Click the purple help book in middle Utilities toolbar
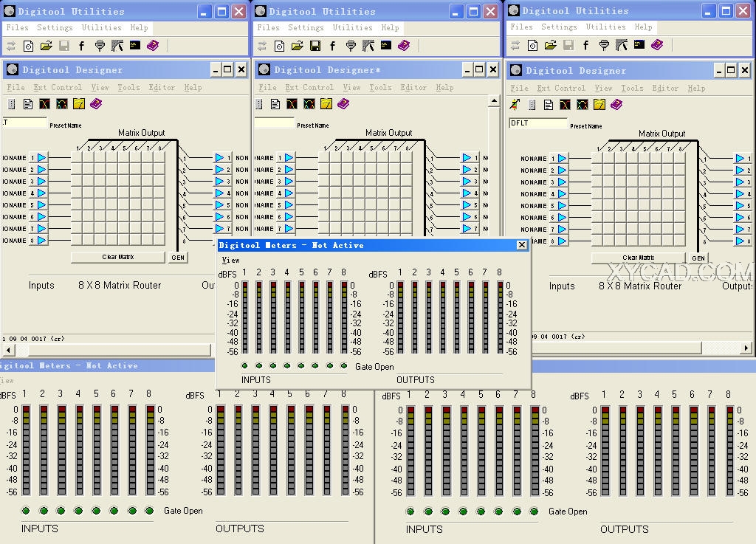Viewport: 756px width, 544px height. point(404,45)
